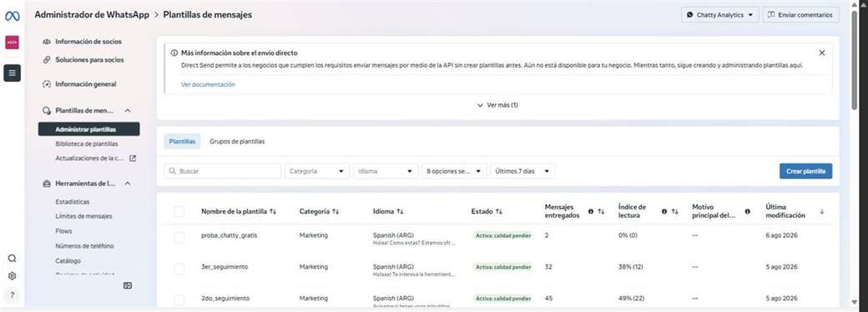Open Números de teléfono in sidebar
Image resolution: width=868 pixels, height=312 pixels.
[x=84, y=245]
